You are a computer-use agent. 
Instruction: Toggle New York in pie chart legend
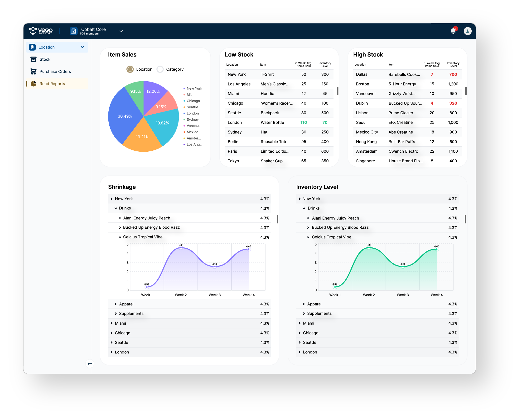coord(194,88)
